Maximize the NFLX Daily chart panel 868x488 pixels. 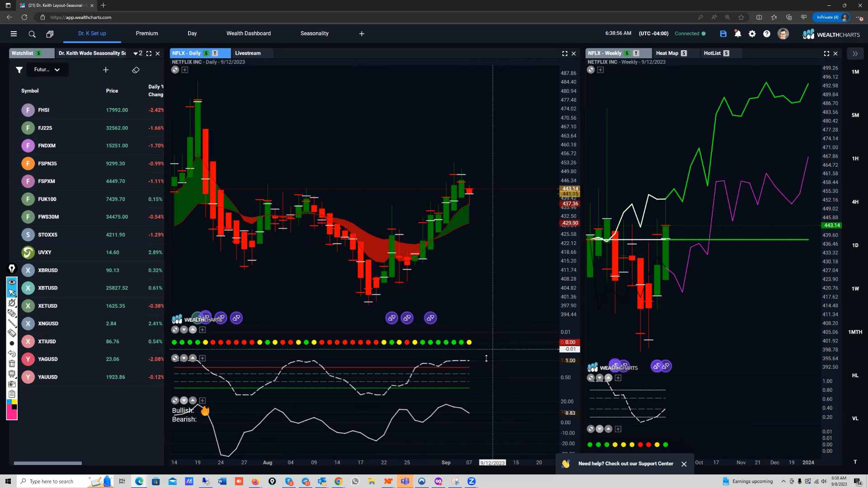pyautogui.click(x=565, y=53)
